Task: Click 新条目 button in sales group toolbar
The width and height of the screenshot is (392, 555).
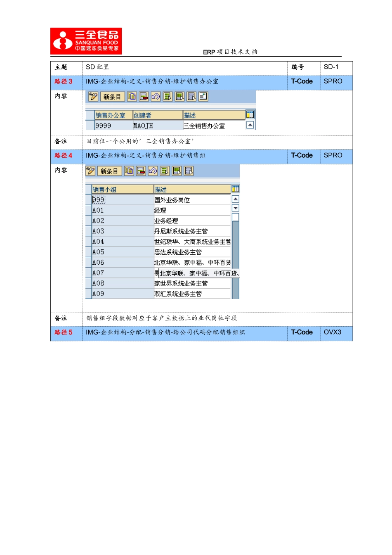Action: point(109,171)
